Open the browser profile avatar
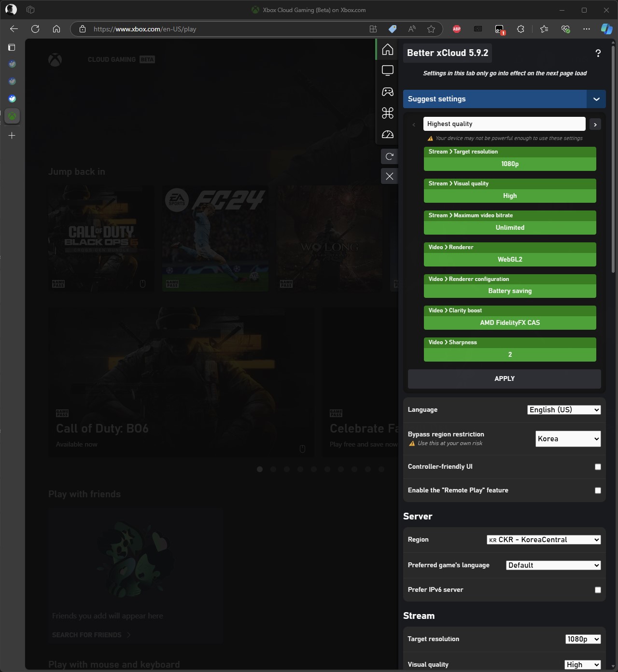Image resolution: width=618 pixels, height=672 pixels. click(11, 10)
